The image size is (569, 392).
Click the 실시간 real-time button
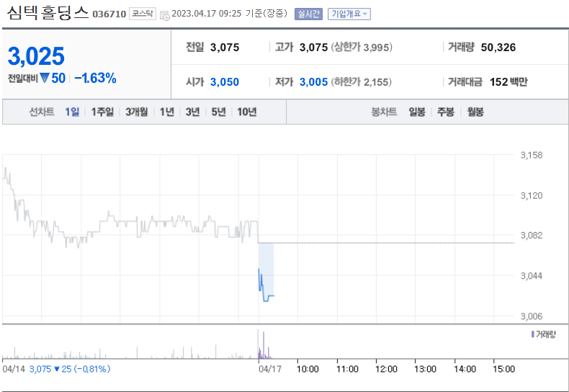click(308, 14)
